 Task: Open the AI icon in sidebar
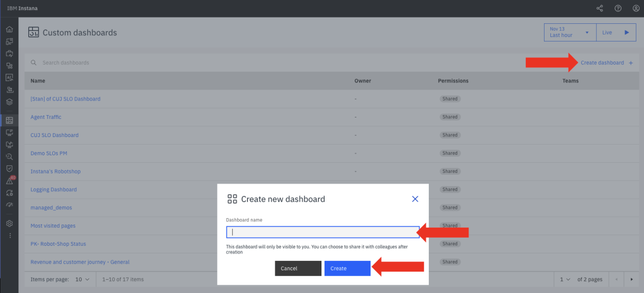point(9,77)
